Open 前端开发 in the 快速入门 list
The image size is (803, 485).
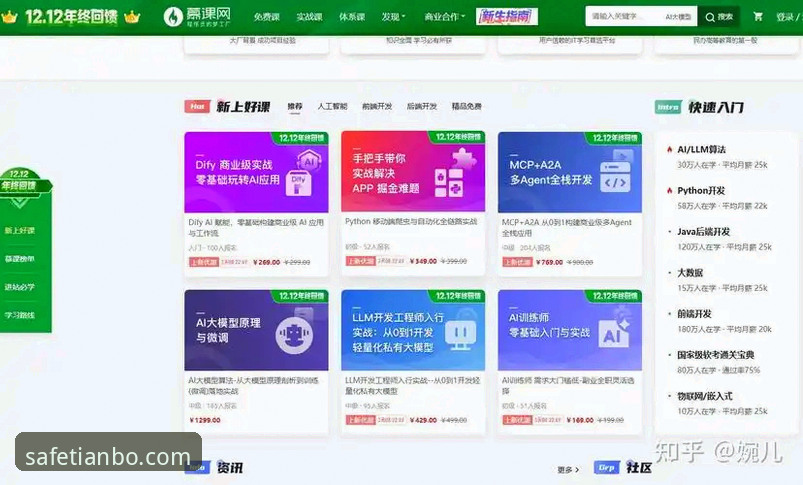[694, 313]
